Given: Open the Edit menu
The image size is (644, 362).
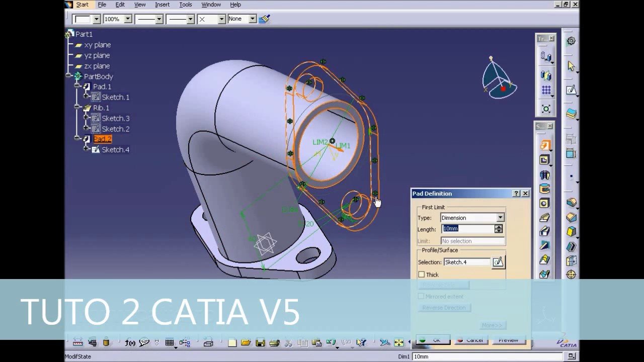Looking at the screenshot, I should [x=120, y=5].
